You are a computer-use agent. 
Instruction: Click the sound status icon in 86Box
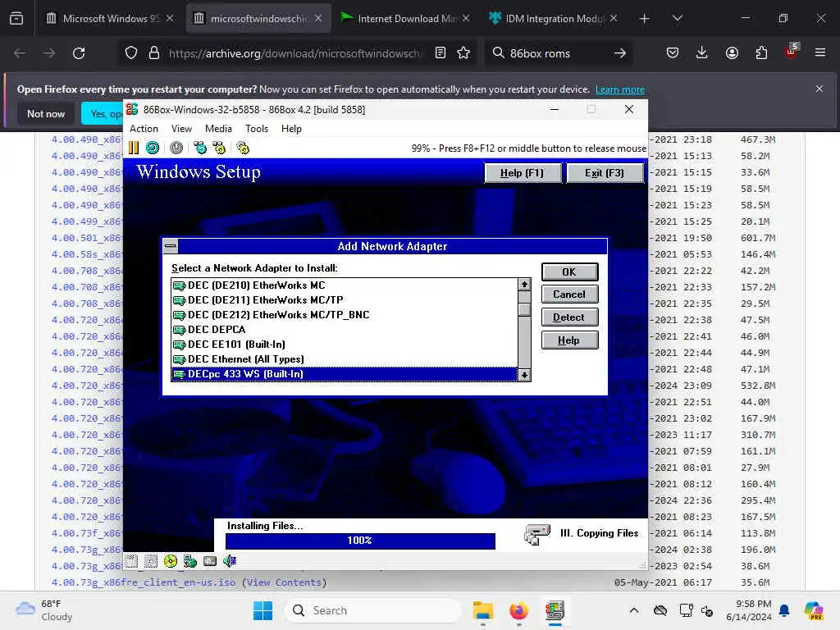coord(230,561)
